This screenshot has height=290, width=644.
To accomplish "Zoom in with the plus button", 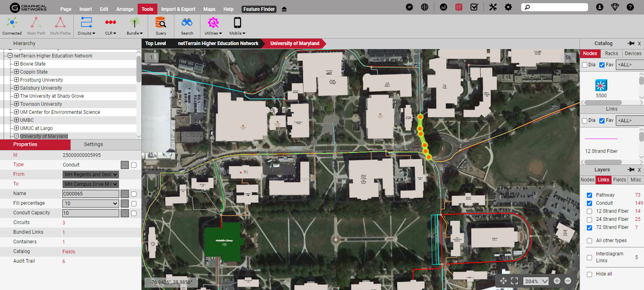I will (x=557, y=281).
